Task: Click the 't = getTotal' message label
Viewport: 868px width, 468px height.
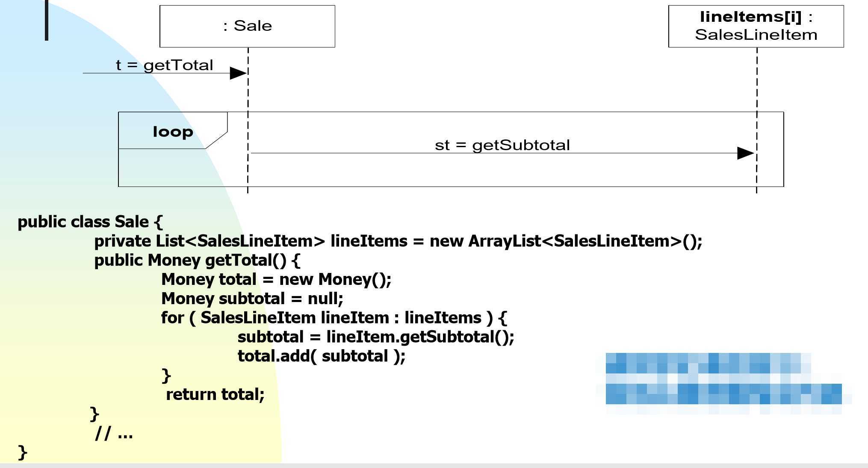Action: click(x=164, y=65)
